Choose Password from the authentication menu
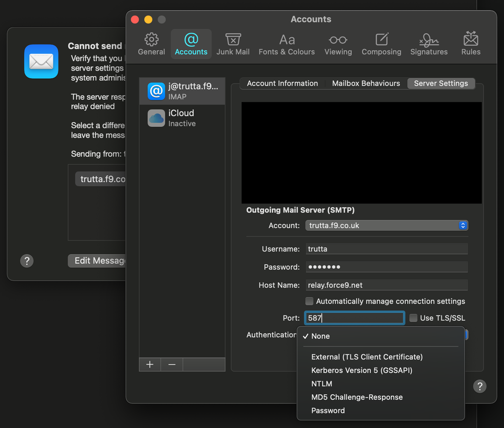The height and width of the screenshot is (428, 504). [328, 410]
